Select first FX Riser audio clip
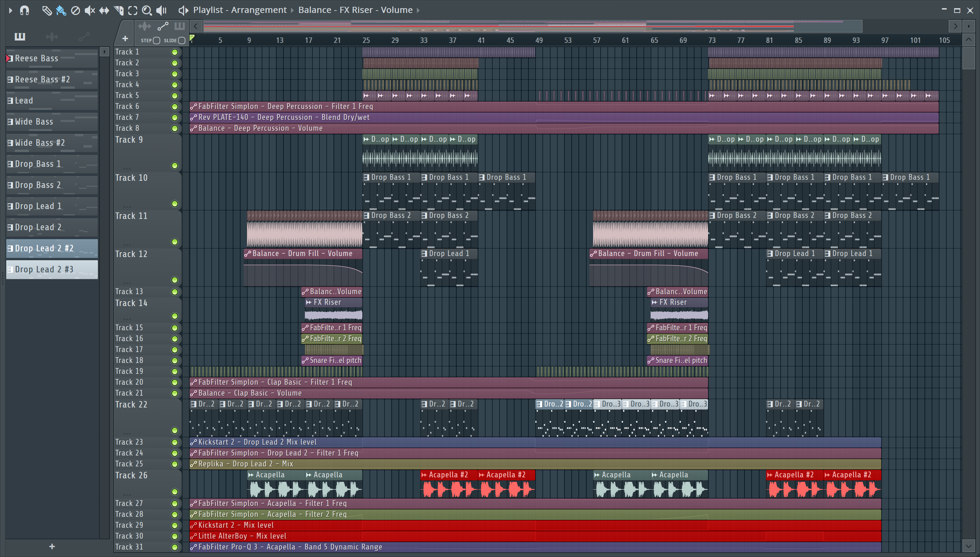980x557 pixels. pyautogui.click(x=334, y=310)
